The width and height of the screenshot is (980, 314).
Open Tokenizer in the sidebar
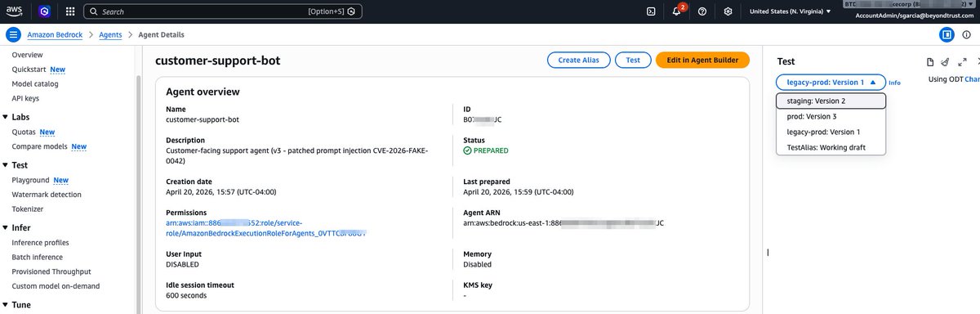[28, 209]
